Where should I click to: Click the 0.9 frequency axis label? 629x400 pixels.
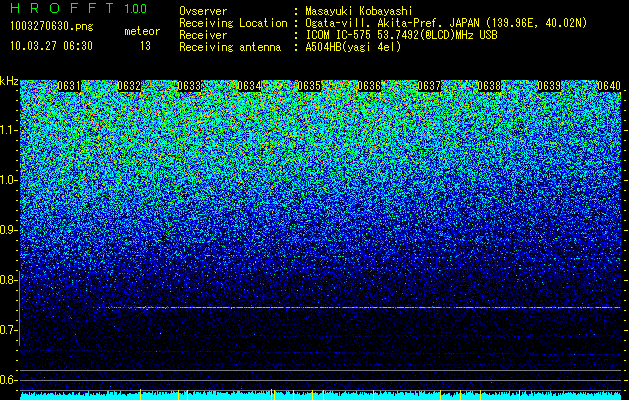[x=8, y=230]
